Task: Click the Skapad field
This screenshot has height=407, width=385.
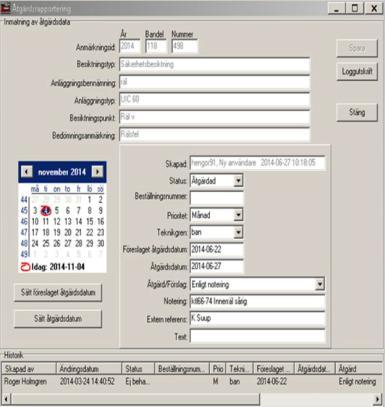Action: pos(257,163)
